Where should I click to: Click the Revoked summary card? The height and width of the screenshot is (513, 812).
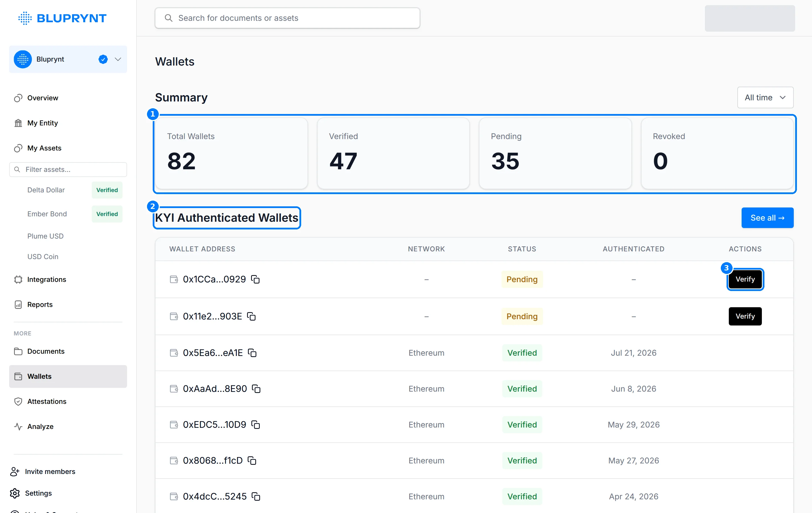pos(717,153)
